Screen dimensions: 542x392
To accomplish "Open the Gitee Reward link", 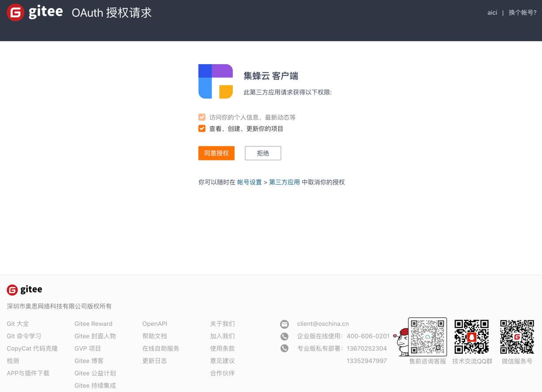I will tap(94, 324).
